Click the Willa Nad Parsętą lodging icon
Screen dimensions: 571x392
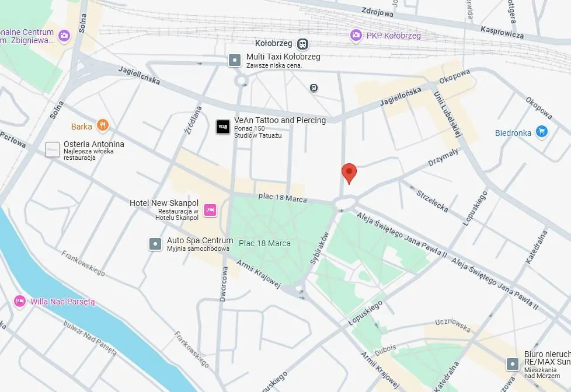tap(20, 302)
